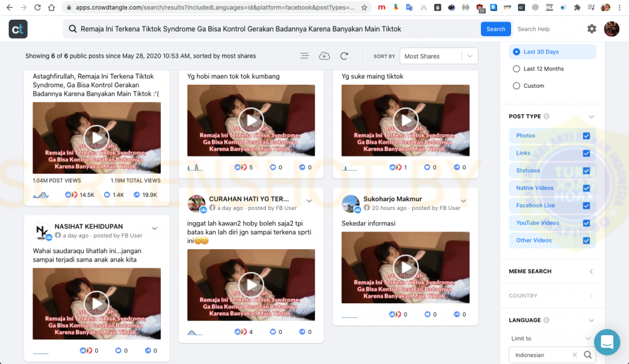This screenshot has width=629, height=364.
Task: Uncheck the Native Videos post type
Action: 586,188
